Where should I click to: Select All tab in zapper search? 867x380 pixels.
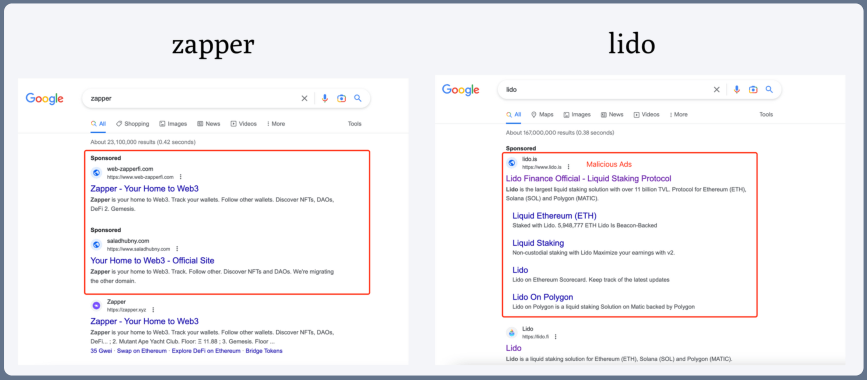tap(98, 124)
